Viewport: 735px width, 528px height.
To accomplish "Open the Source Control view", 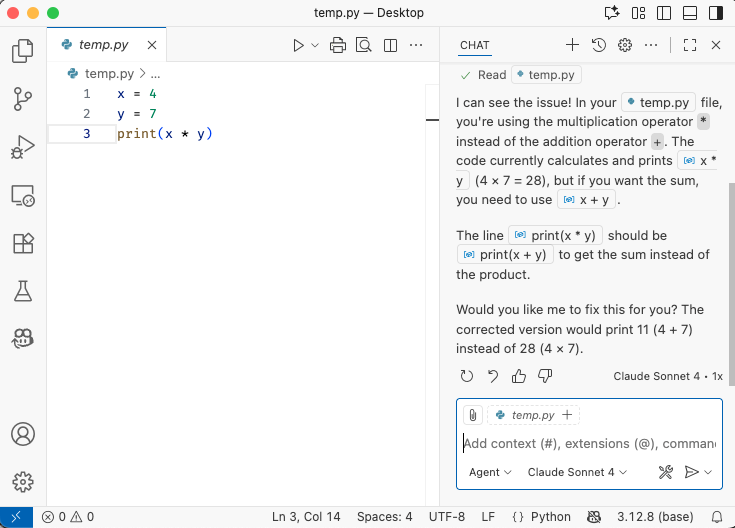I will [x=22, y=99].
